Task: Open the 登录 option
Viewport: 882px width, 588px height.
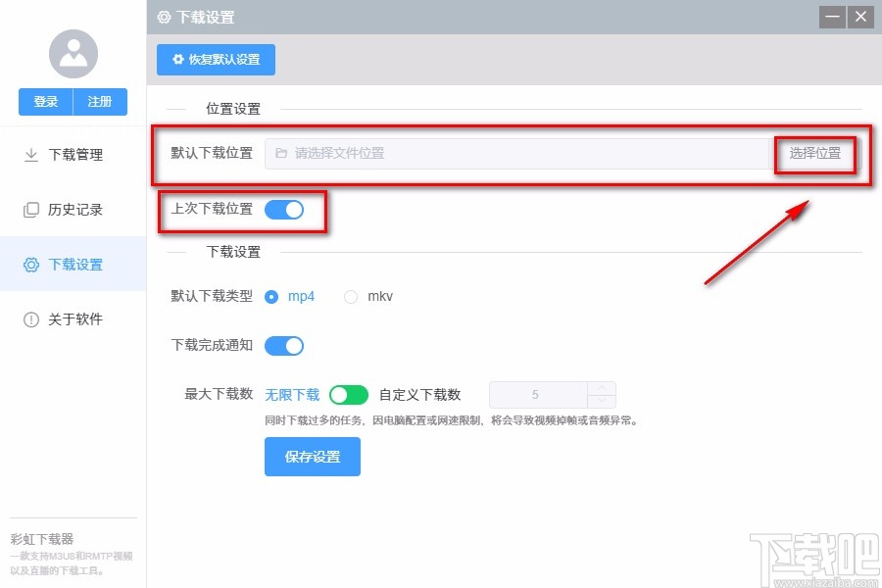Action: 44,101
